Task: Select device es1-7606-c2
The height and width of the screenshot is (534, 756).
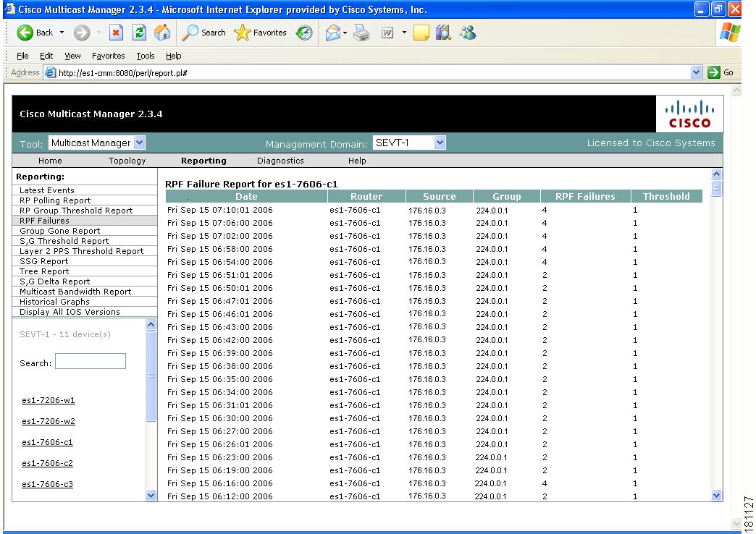Action: tap(47, 463)
